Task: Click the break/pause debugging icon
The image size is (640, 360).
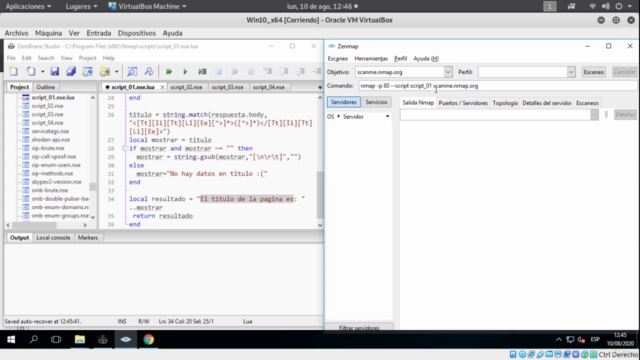Action: (251, 72)
